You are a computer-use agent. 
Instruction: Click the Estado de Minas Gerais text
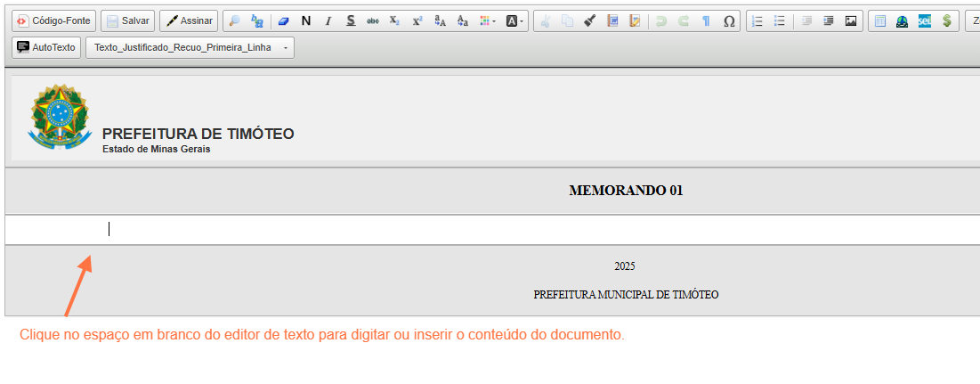157,149
